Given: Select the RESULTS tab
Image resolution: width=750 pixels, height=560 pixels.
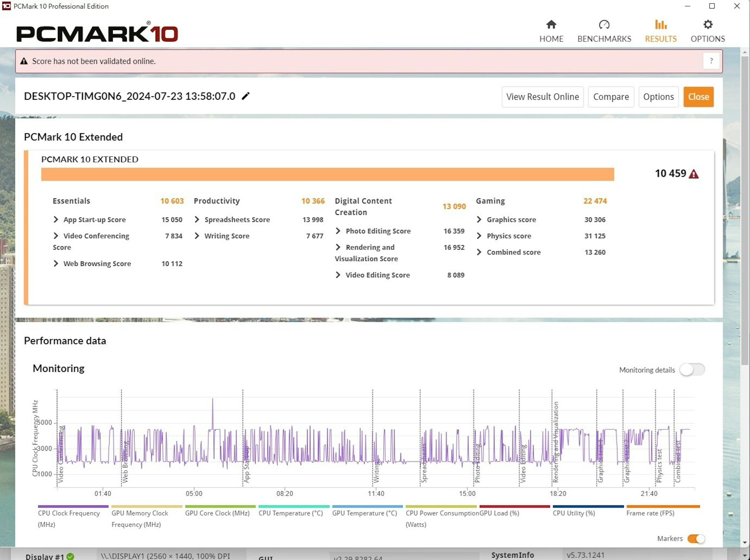Looking at the screenshot, I should click(x=661, y=31).
